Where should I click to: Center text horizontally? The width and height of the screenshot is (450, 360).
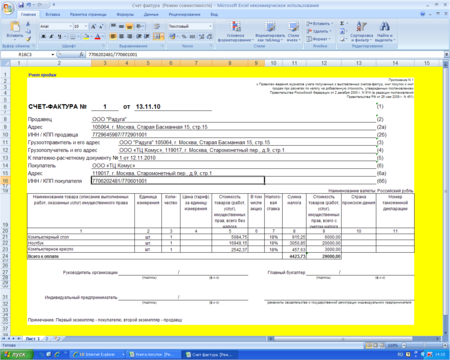(121, 36)
